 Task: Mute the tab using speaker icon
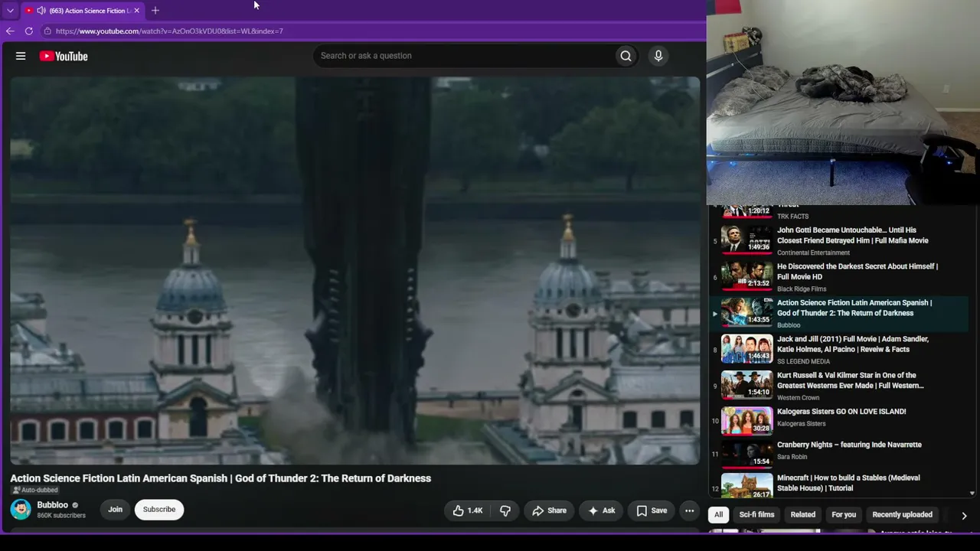click(x=41, y=11)
